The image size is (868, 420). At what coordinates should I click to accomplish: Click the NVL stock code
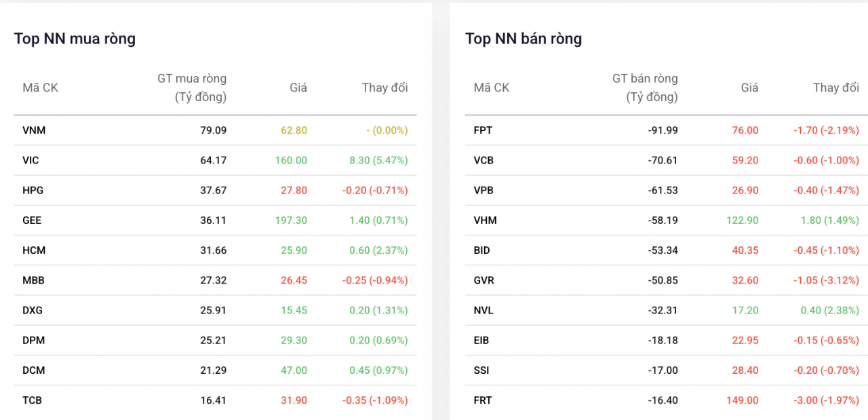click(x=484, y=311)
